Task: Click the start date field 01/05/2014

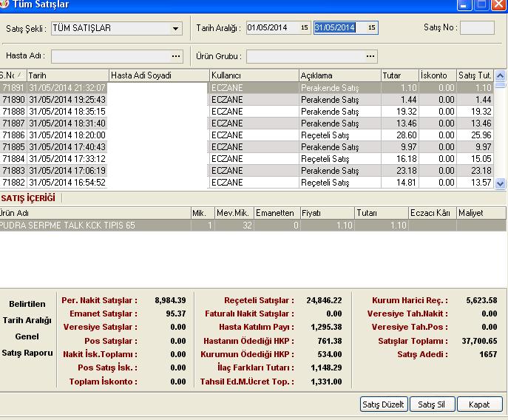Action: pos(271,28)
